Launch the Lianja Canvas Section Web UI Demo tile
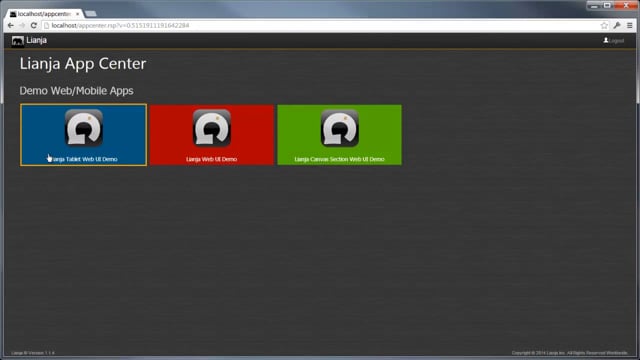 (339, 135)
